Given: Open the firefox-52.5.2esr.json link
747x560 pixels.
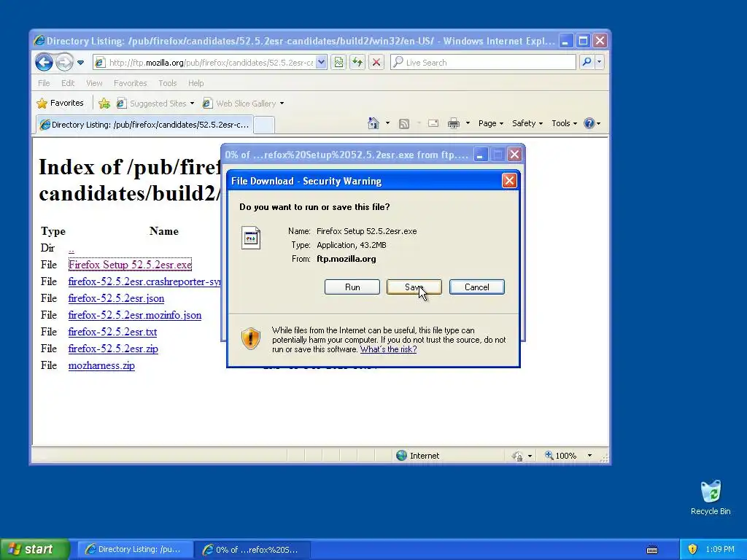Looking at the screenshot, I should (x=116, y=298).
